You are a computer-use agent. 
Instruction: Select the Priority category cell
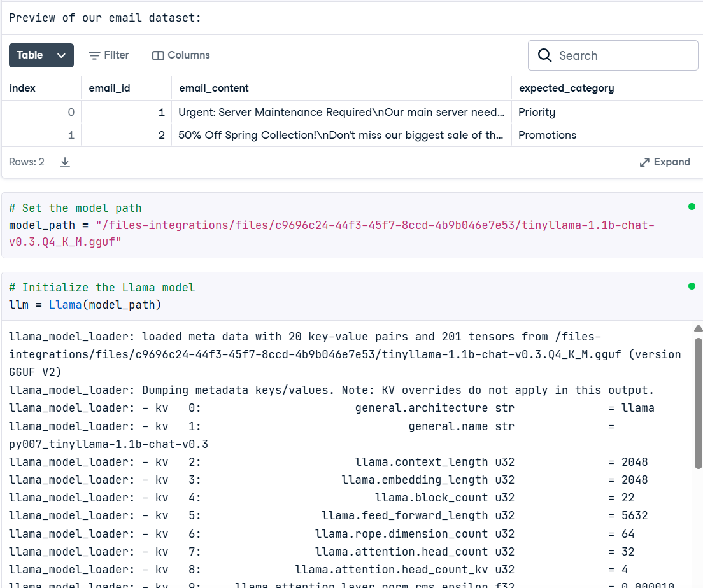pos(537,113)
